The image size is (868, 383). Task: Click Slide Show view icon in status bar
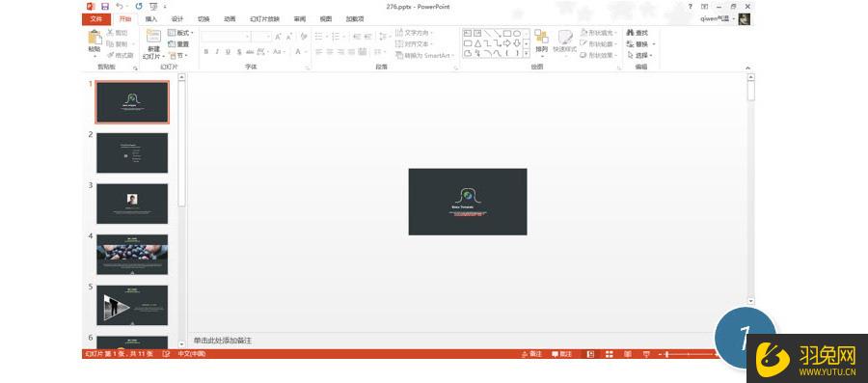[646, 354]
